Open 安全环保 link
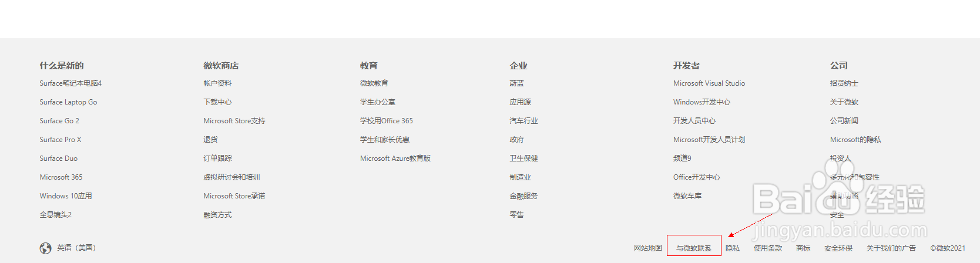The image size is (980, 263). click(838, 248)
